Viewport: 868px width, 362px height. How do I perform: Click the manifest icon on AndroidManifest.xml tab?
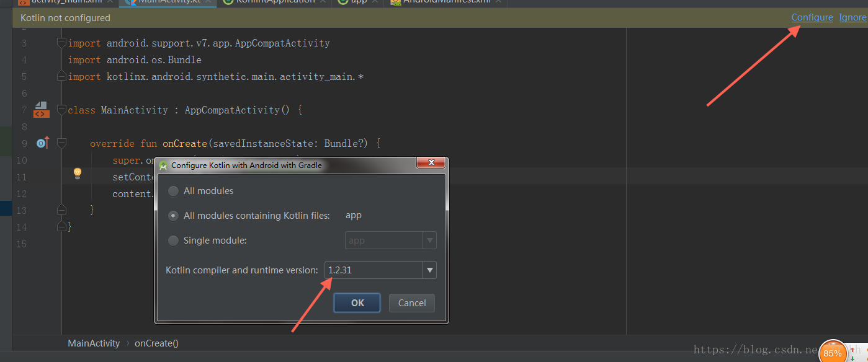(395, 2)
